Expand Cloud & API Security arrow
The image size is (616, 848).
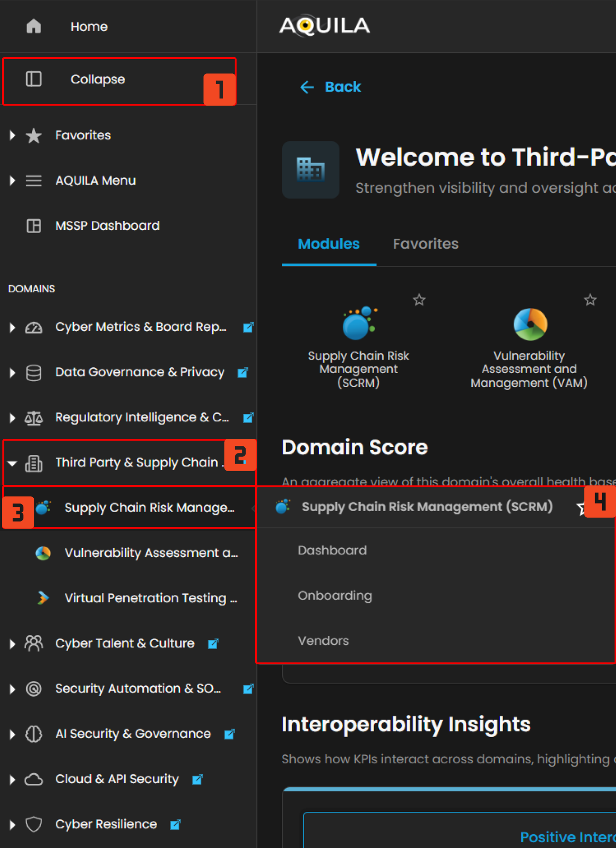click(x=12, y=779)
